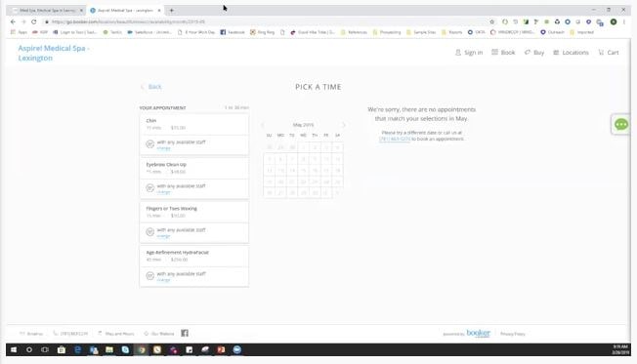Open the Prospecting bookmark folder
The height and width of the screenshot is (364, 637).
[x=387, y=32]
